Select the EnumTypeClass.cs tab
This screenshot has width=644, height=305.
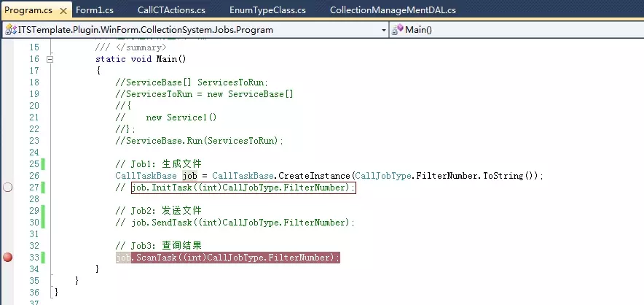click(x=267, y=10)
